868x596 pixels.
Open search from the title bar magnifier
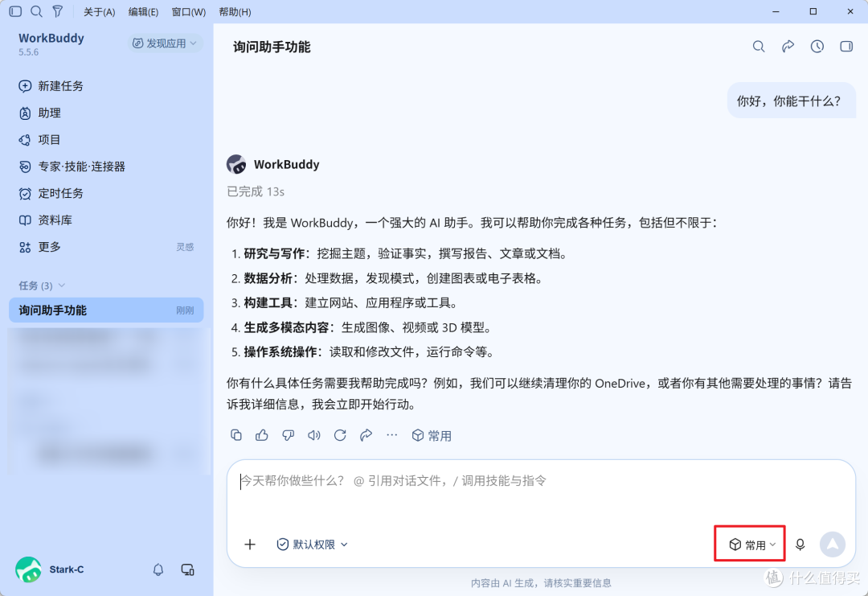[x=36, y=11]
